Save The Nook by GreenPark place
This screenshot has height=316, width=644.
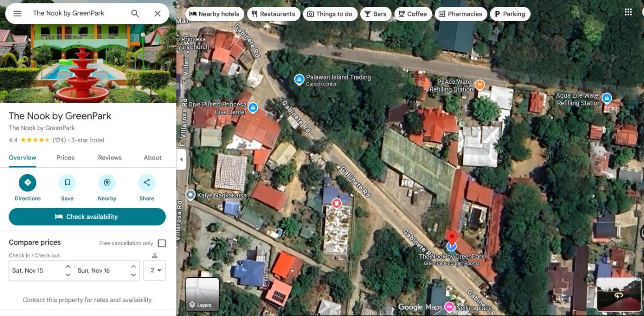point(67,183)
